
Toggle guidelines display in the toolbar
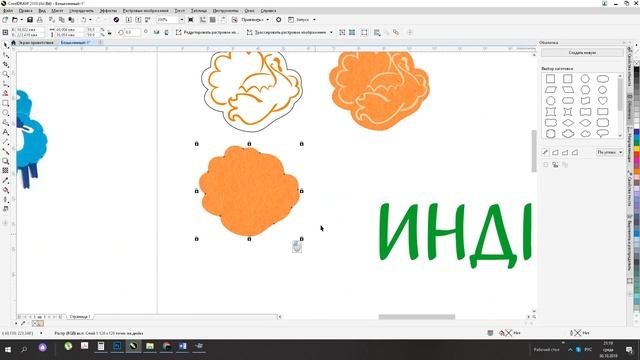(222, 20)
